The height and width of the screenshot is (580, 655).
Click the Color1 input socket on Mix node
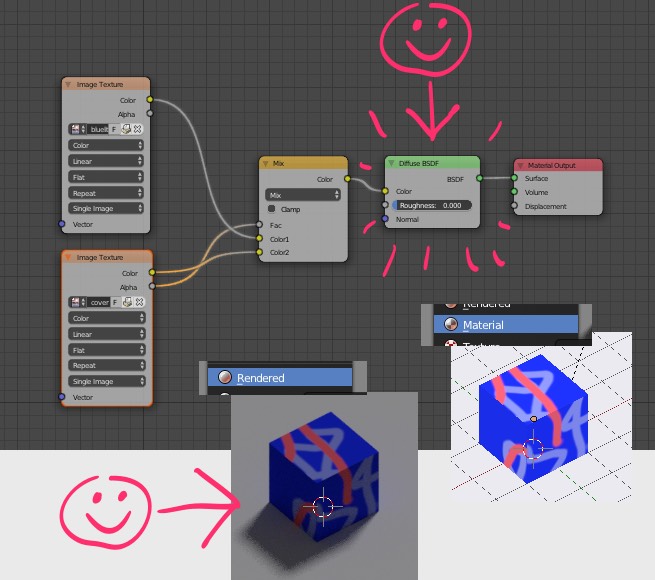(x=259, y=239)
